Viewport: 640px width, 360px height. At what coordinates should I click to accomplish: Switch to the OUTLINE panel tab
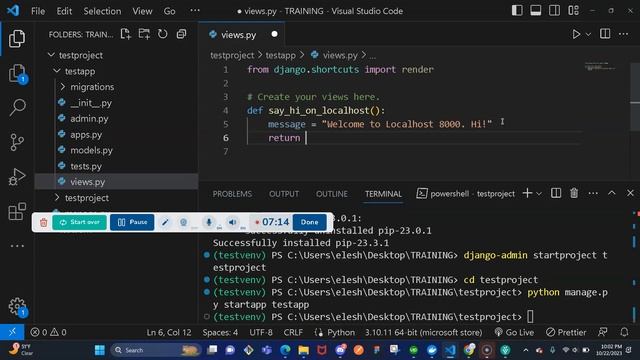point(331,194)
